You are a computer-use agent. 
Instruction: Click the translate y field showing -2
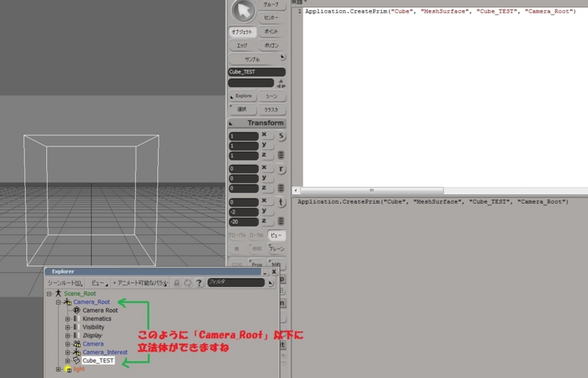tap(244, 212)
